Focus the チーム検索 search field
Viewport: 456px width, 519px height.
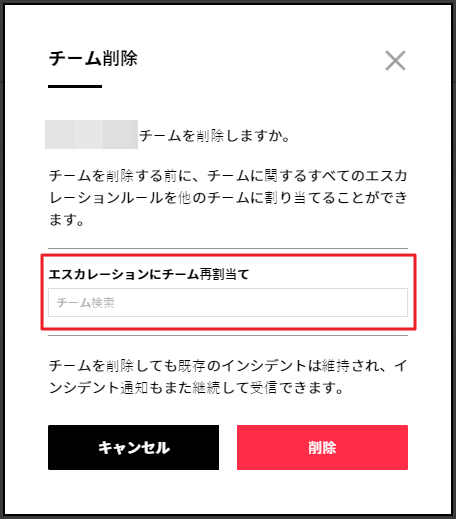(x=228, y=302)
